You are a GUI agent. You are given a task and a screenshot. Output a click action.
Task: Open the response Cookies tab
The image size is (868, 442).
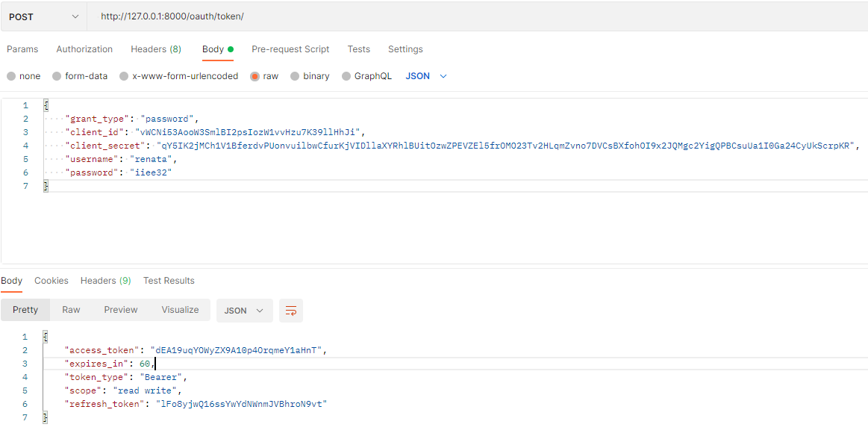click(x=51, y=281)
